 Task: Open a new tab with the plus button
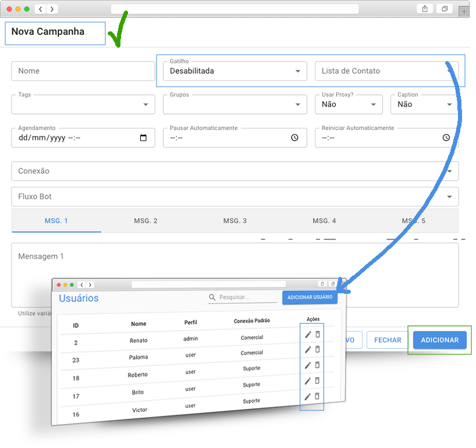[464, 12]
